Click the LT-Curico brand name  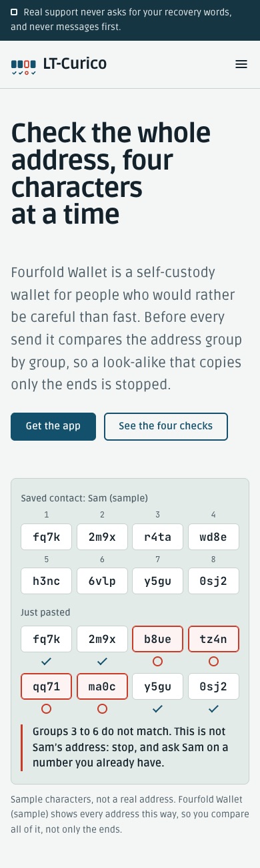coord(75,64)
